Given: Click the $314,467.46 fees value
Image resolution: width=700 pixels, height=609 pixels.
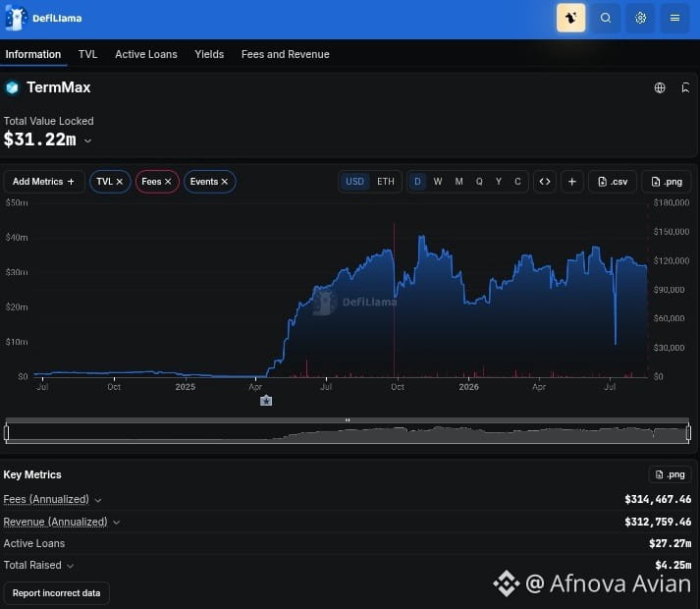Looking at the screenshot, I should [x=658, y=499].
